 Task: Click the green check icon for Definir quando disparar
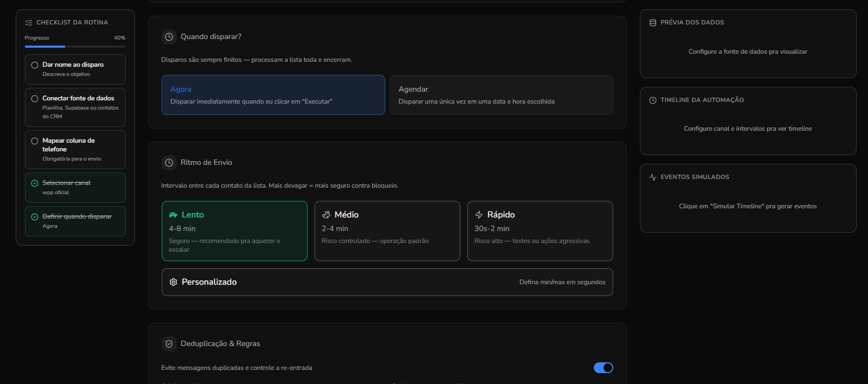pyautogui.click(x=35, y=217)
